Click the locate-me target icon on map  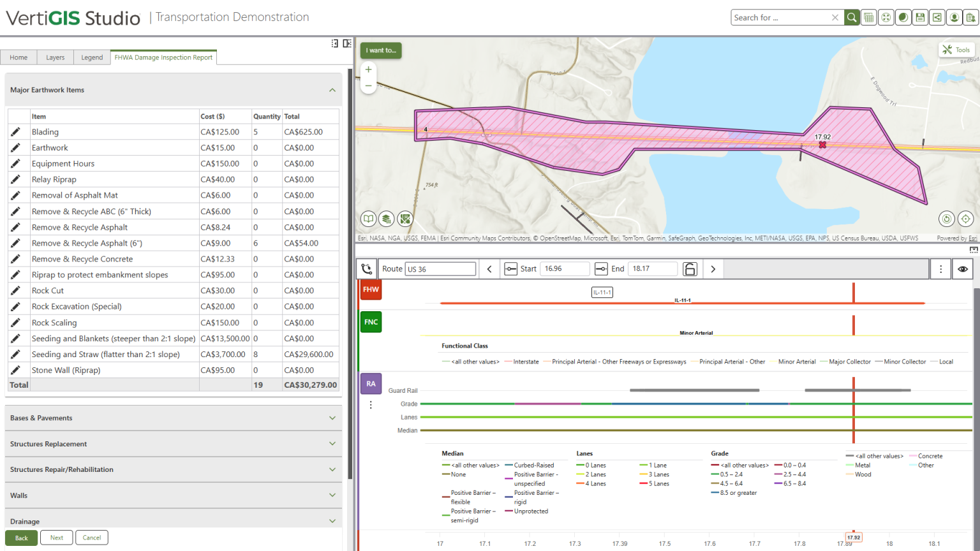click(965, 219)
